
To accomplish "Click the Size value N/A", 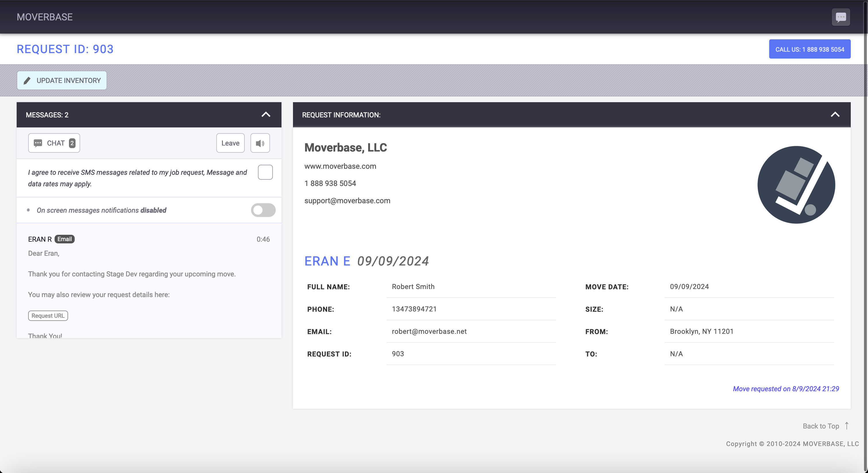I will click(676, 309).
